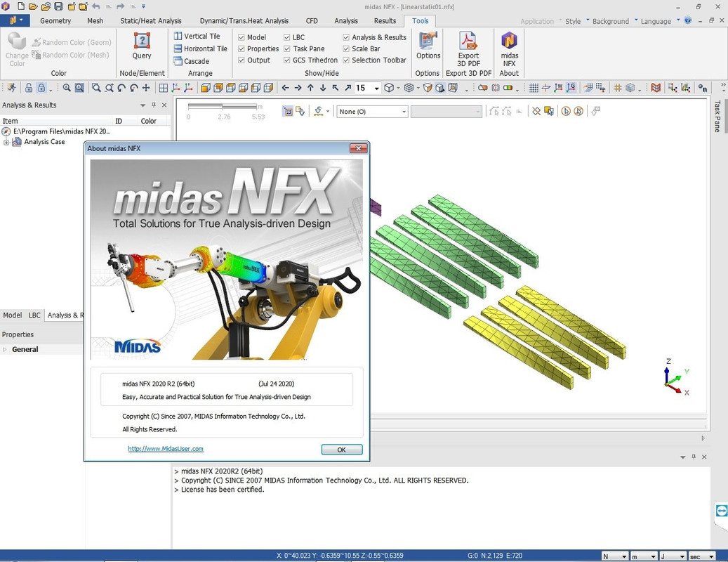Click the application menu button at top-left
Screen dimensions: 728x562
15,20
